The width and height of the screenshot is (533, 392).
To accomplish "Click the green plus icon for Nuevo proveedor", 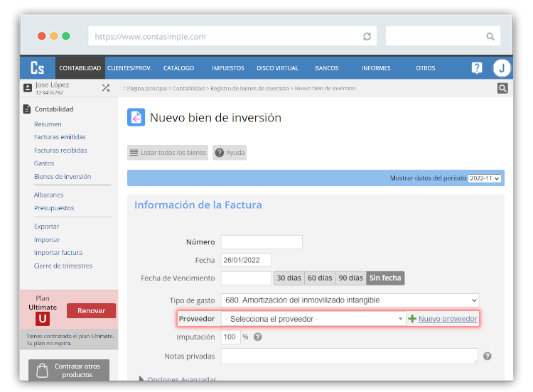I will point(412,319).
